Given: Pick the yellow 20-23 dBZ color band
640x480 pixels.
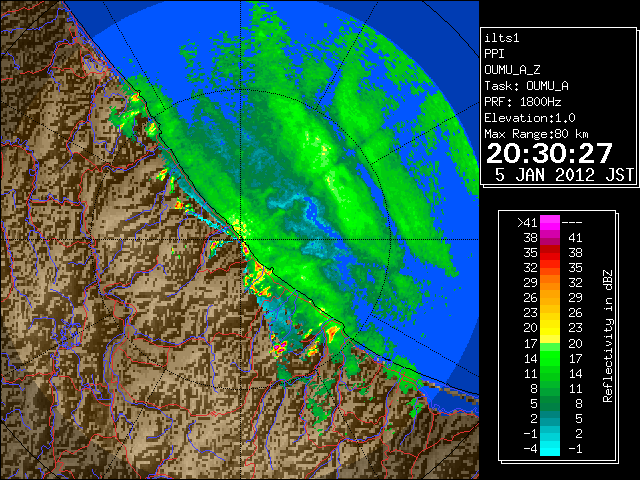Looking at the screenshot, I should 550,328.
